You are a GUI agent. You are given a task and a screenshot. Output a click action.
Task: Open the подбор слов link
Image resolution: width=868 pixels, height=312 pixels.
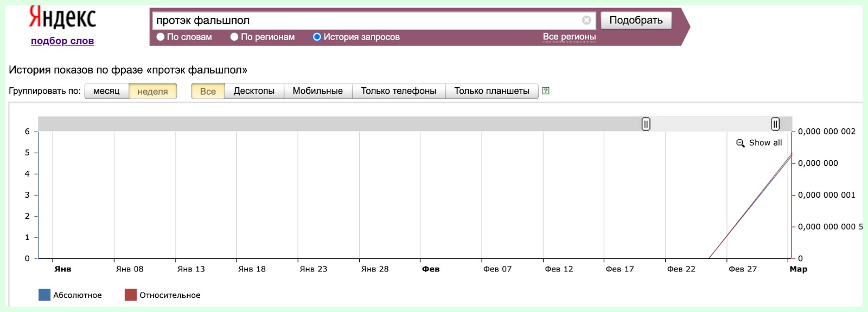pyautogui.click(x=62, y=41)
